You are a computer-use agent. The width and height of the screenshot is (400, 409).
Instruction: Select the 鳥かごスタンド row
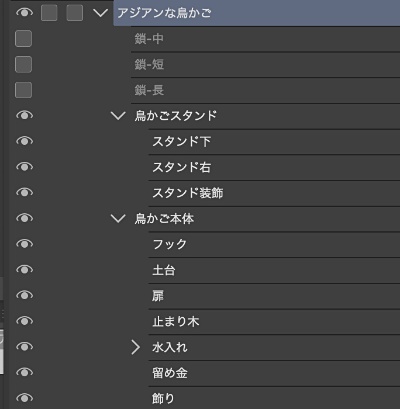[265, 116]
